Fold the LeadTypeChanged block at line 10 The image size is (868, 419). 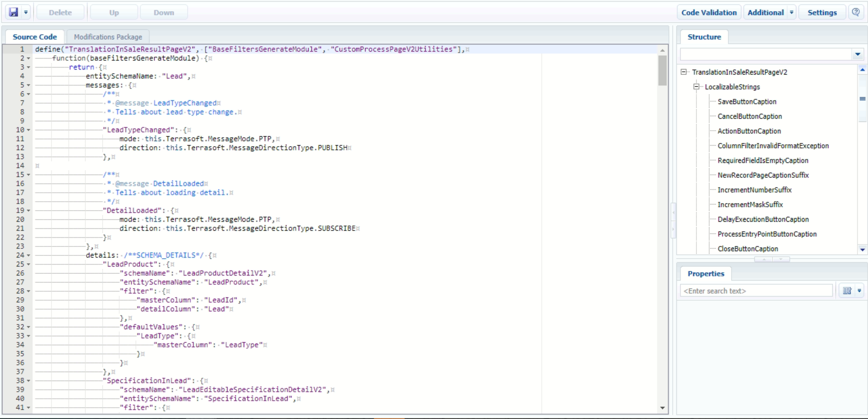point(29,130)
